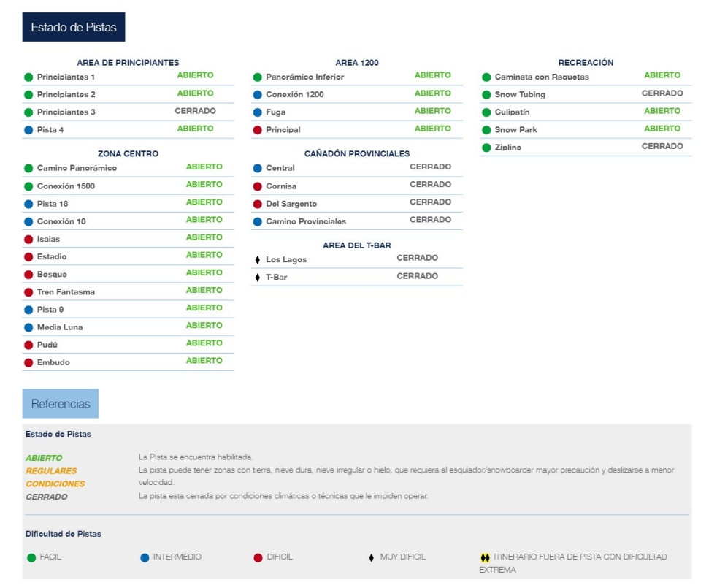The height and width of the screenshot is (588, 717).
Task: Click the ABIERTO status of Pista 4
Action: point(195,129)
